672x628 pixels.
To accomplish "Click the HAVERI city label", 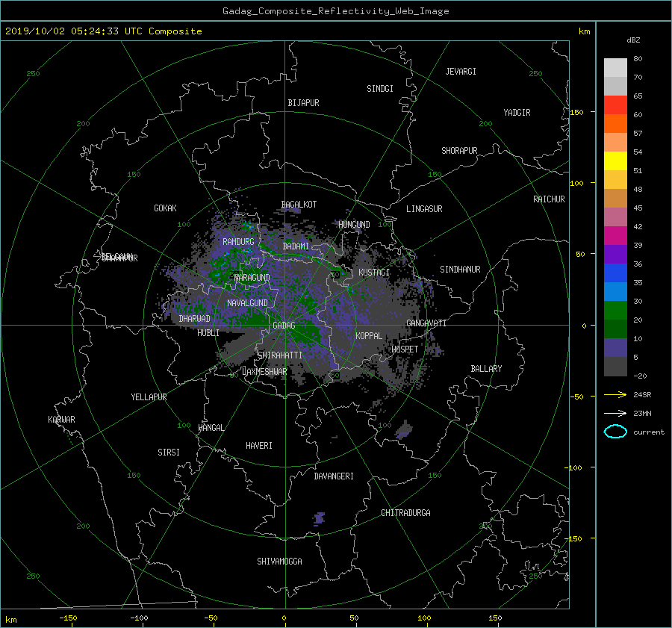I will [259, 446].
